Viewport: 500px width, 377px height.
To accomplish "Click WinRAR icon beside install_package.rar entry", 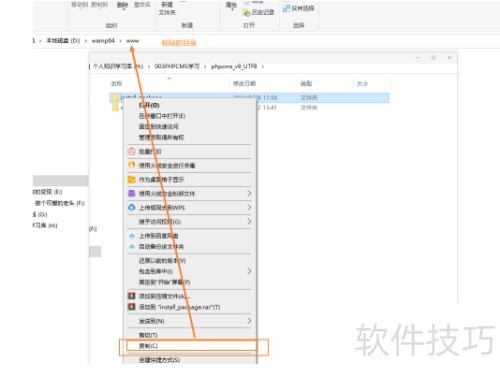I will (x=131, y=307).
